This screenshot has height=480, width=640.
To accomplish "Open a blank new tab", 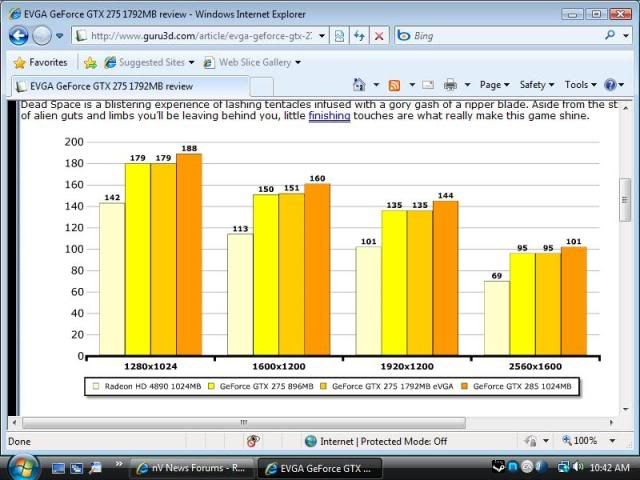I will (x=261, y=87).
